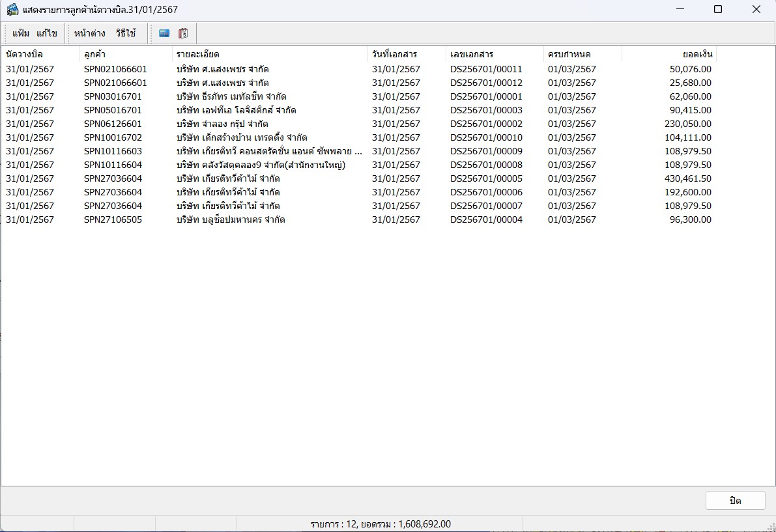This screenshot has height=532, width=776.
Task: Open the แก้ไข menu
Action: pos(47,33)
